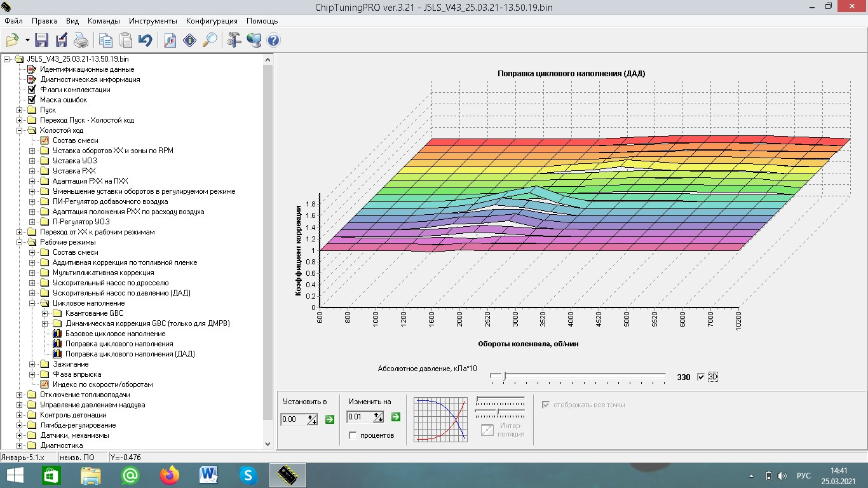Expand the 'Пуск' folder in tree
This screenshot has height=488, width=868.
20,110
